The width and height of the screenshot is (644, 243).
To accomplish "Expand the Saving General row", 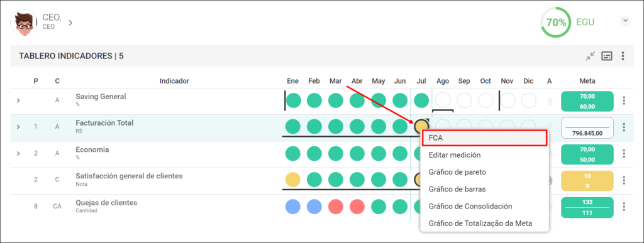I will pyautogui.click(x=18, y=100).
